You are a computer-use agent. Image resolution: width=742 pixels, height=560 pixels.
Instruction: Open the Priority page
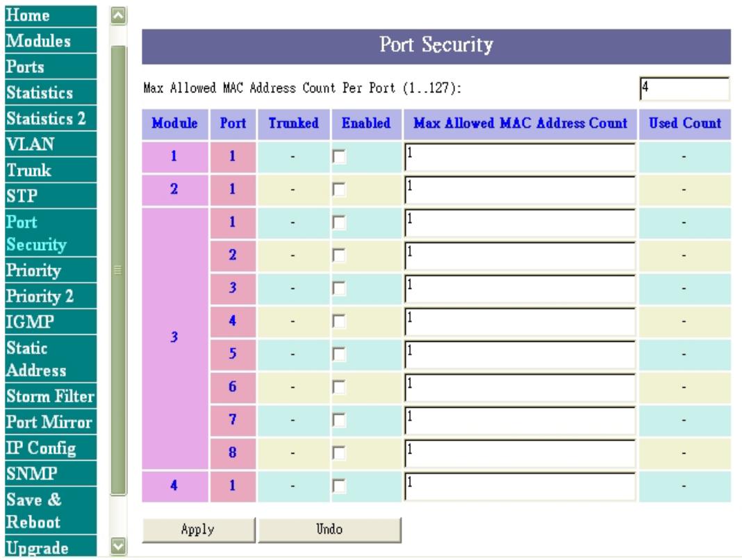click(x=51, y=270)
